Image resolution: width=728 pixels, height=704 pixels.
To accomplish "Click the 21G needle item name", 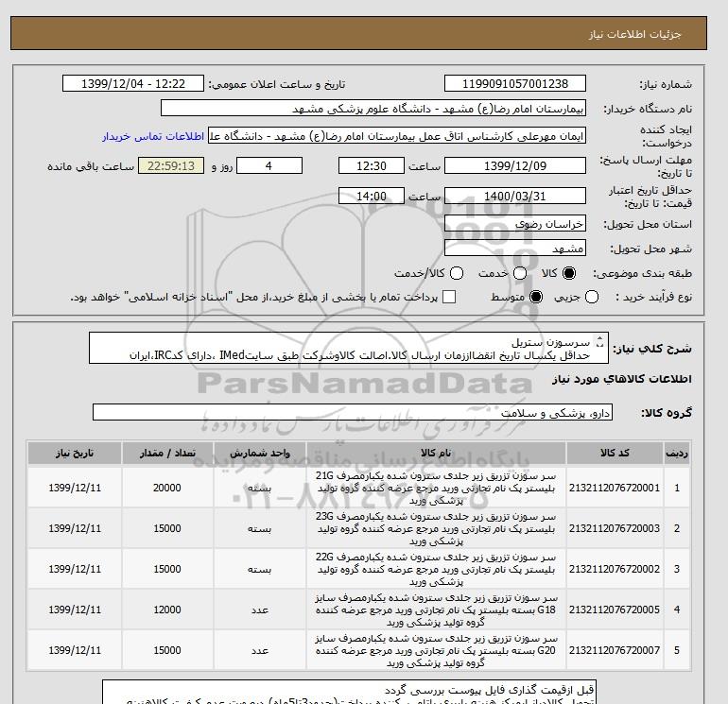I will coord(436,488).
